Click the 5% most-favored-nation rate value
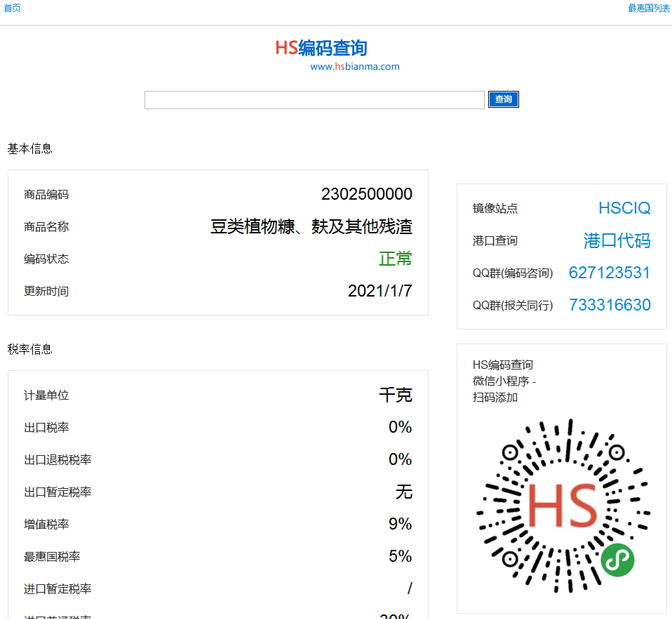The image size is (672, 619). 400,556
